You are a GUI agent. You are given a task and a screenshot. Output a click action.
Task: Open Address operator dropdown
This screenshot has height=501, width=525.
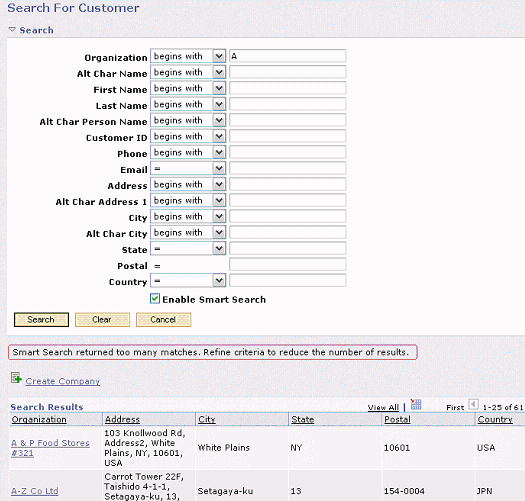click(x=188, y=184)
